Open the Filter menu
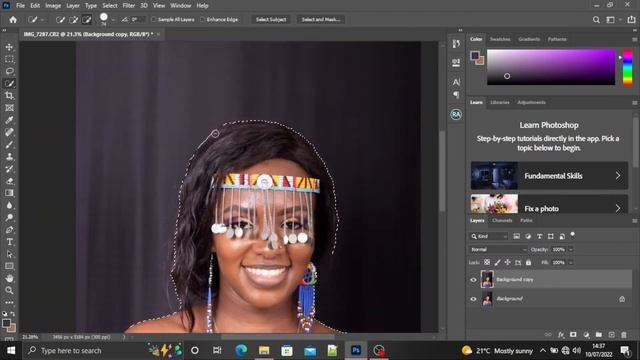640x360 pixels. point(129,6)
